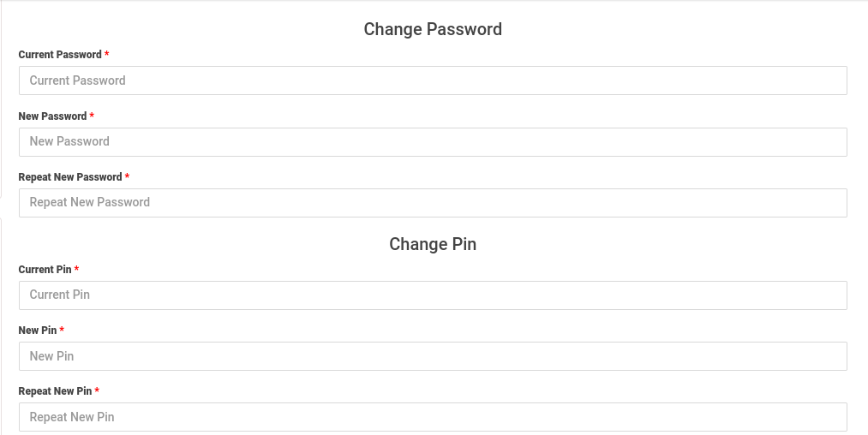
Task: Click the red asterisk after Repeat New Password
Action: (127, 176)
